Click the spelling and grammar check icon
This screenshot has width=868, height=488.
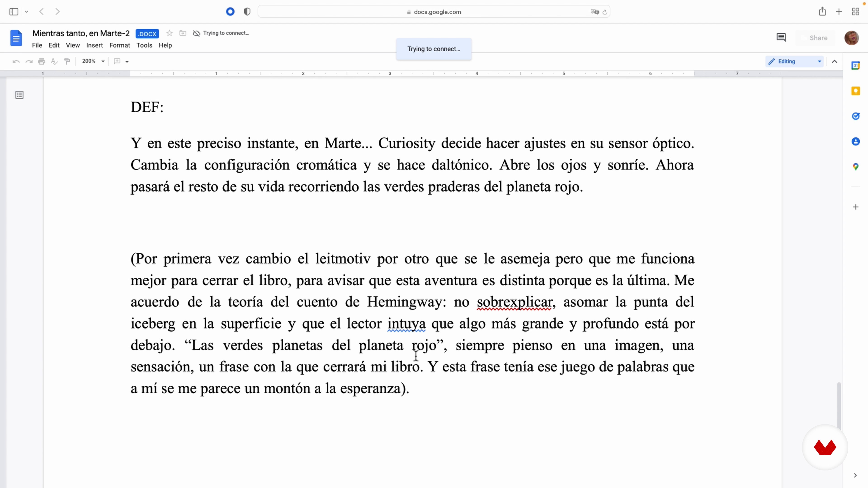click(54, 61)
